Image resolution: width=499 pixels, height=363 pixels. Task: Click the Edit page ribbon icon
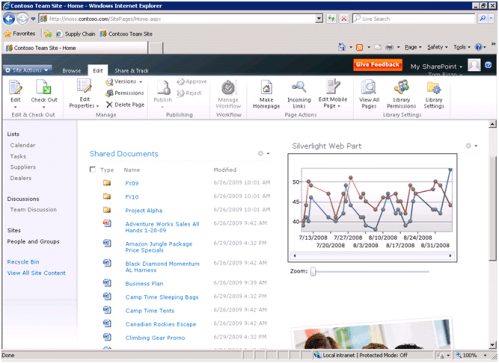(x=15, y=87)
